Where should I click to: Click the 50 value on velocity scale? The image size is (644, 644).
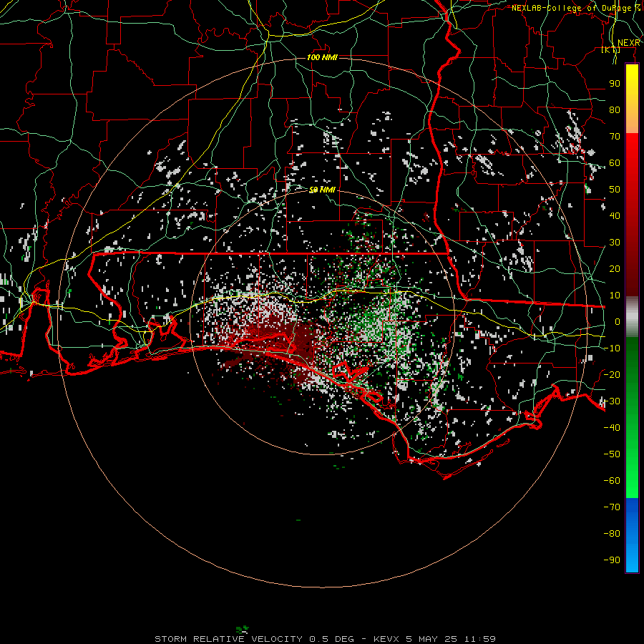coord(615,190)
